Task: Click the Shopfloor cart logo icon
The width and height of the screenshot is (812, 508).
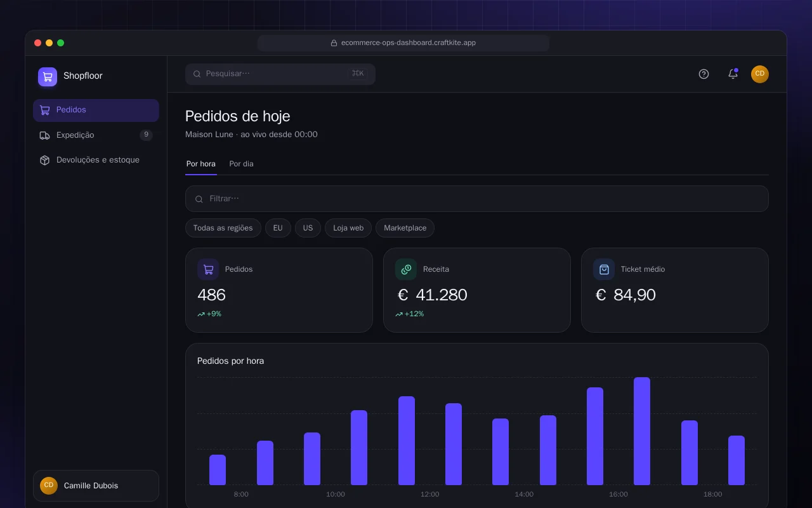Action: pos(48,77)
